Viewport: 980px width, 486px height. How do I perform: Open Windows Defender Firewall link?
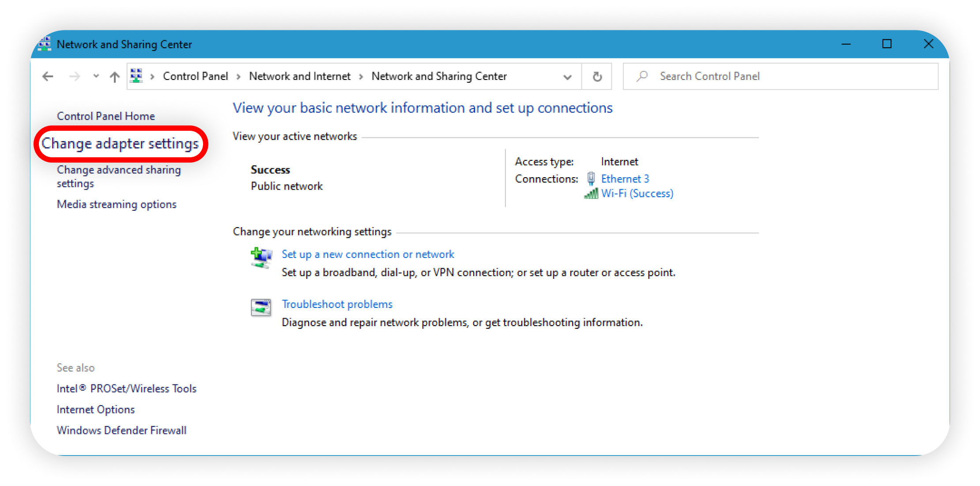point(121,430)
